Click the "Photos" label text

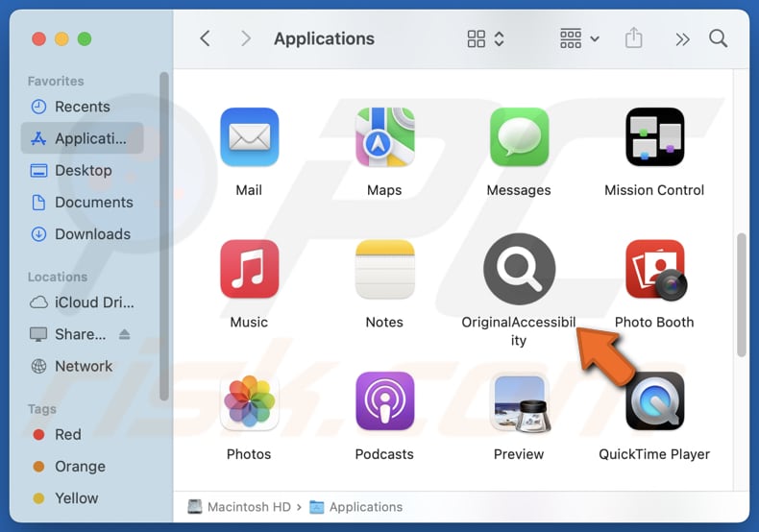(x=249, y=454)
